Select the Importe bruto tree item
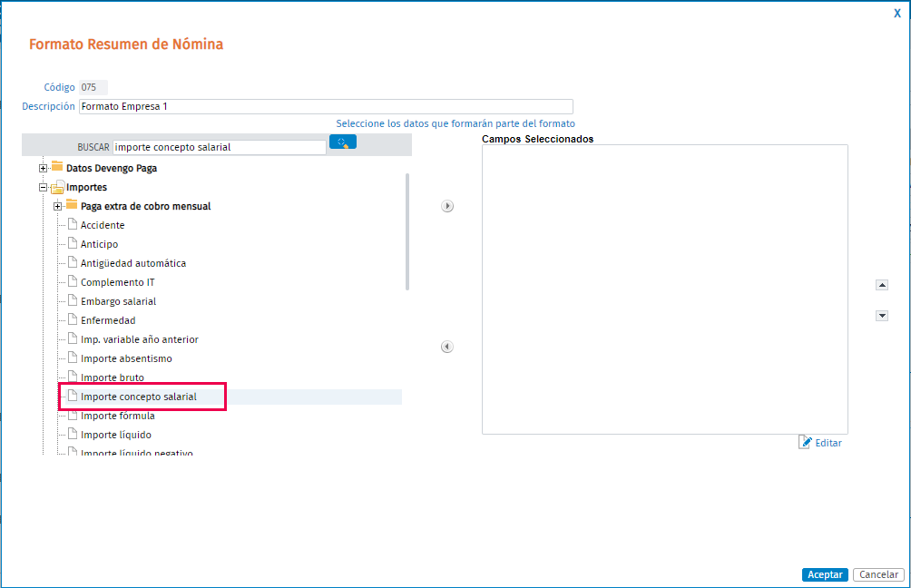 pyautogui.click(x=113, y=377)
